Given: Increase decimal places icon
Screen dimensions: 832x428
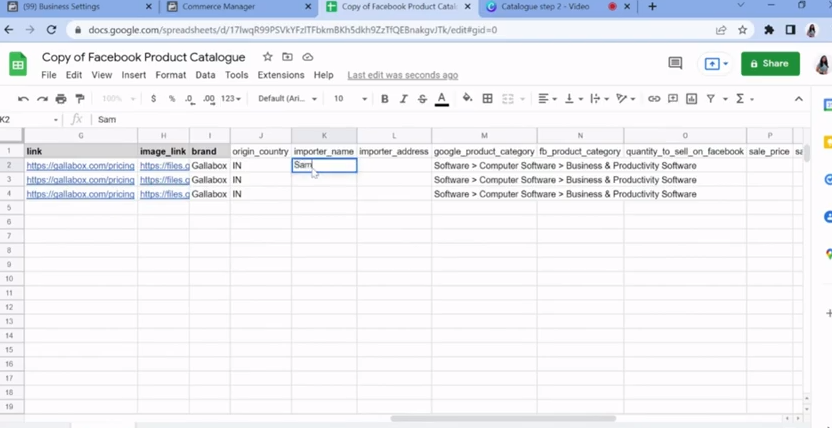Looking at the screenshot, I should [x=209, y=99].
